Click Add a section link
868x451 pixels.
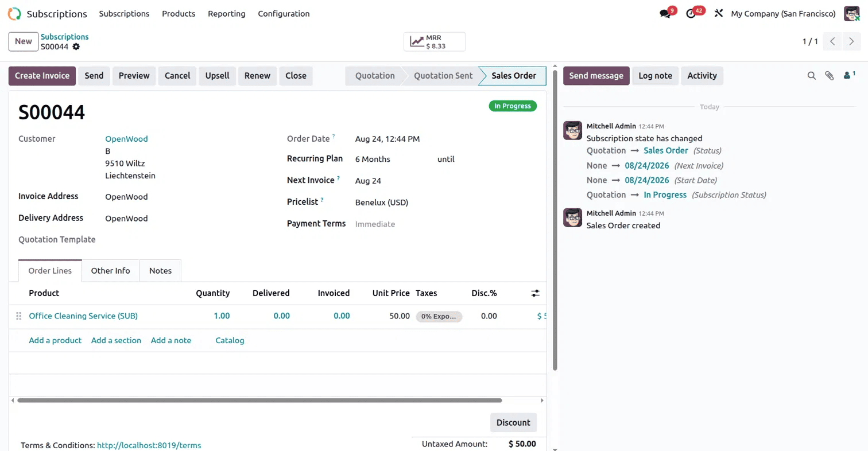pyautogui.click(x=116, y=340)
